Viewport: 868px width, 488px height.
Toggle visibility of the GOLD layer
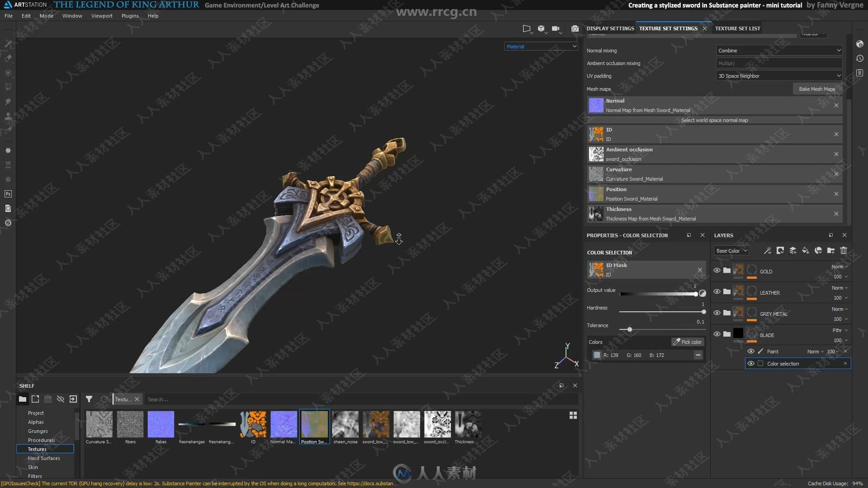717,270
